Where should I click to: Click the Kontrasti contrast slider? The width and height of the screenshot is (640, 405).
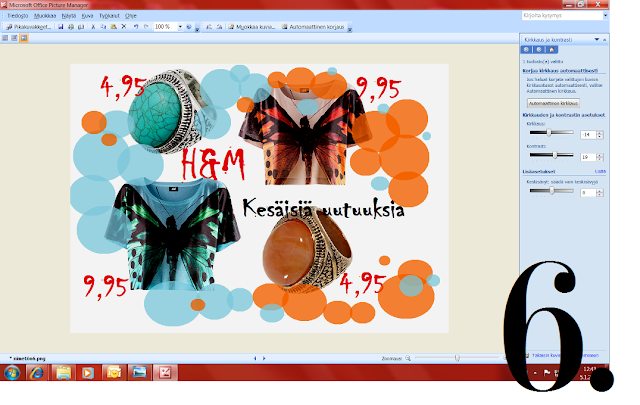[551, 155]
